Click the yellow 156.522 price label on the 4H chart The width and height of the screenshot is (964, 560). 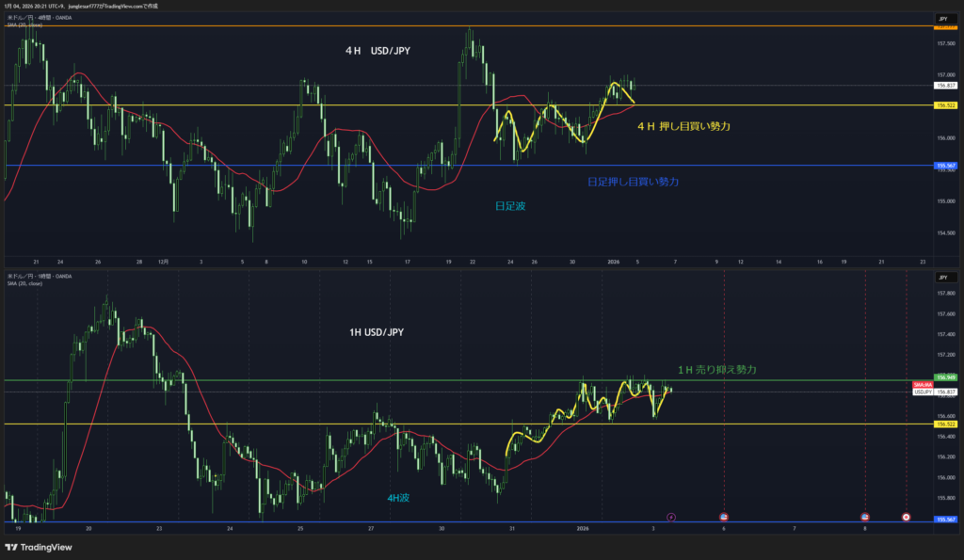(x=944, y=105)
